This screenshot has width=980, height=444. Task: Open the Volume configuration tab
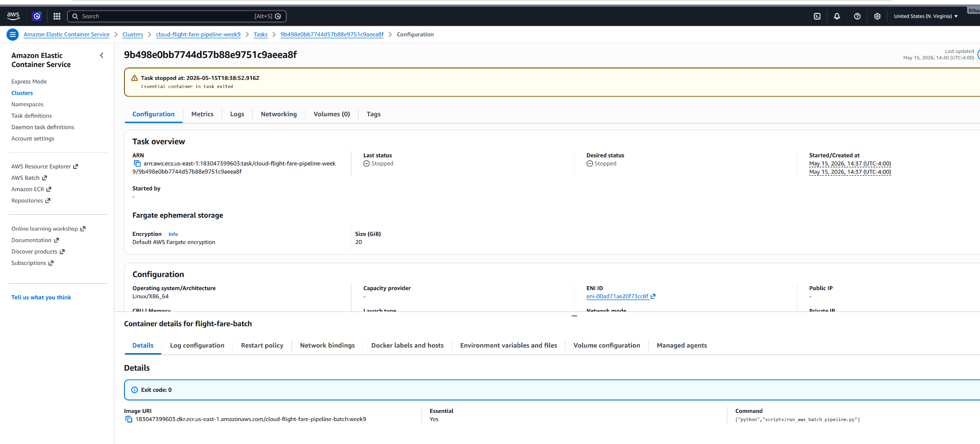[607, 345]
